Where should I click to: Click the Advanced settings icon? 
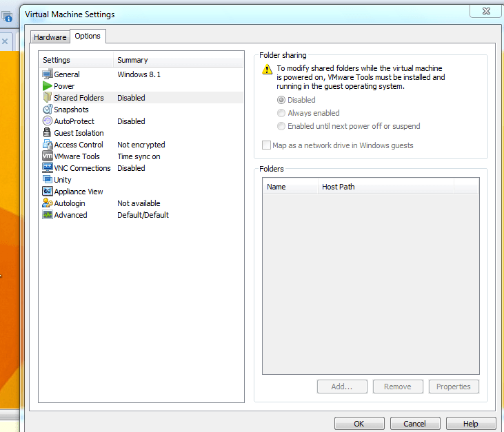tap(48, 215)
